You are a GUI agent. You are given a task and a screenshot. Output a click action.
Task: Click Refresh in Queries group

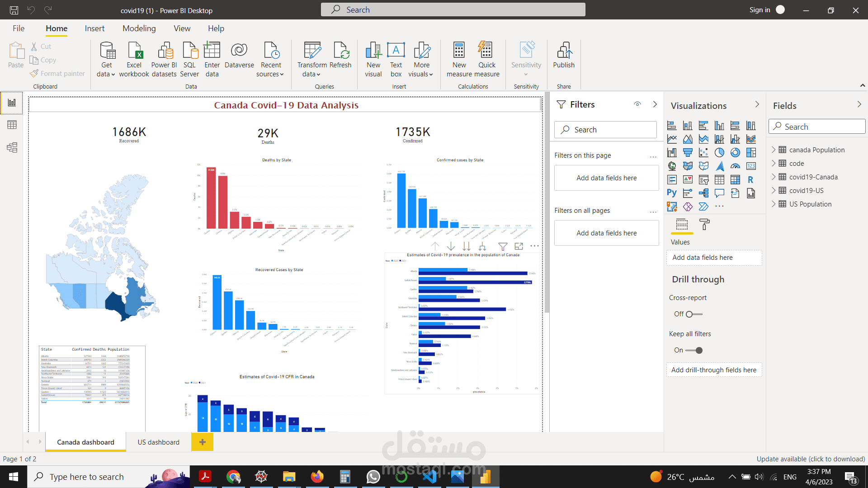pyautogui.click(x=340, y=55)
